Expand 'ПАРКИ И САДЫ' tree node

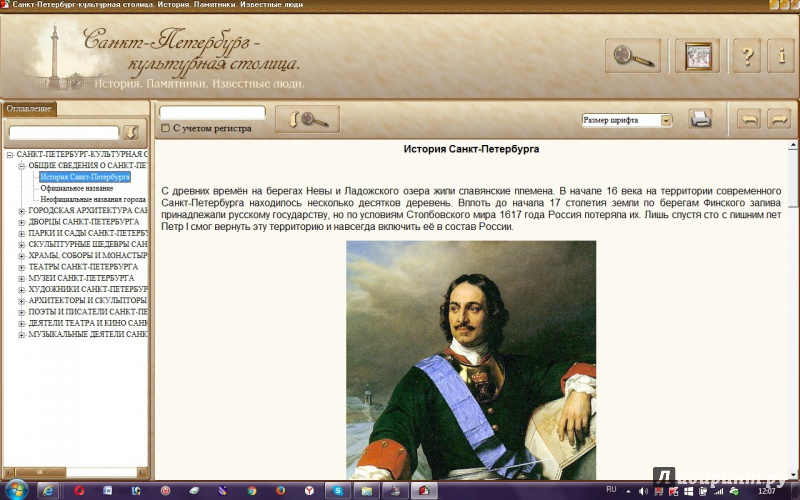point(21,233)
